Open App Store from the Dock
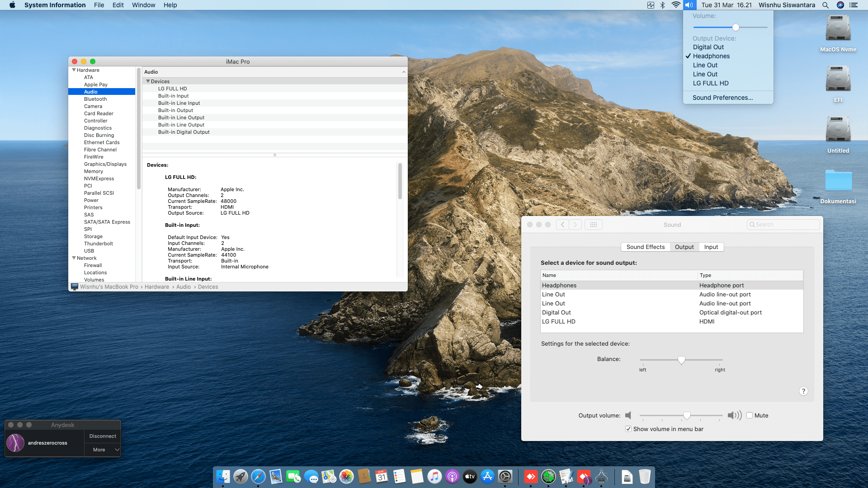Image resolution: width=868 pixels, height=488 pixels. coord(487,476)
